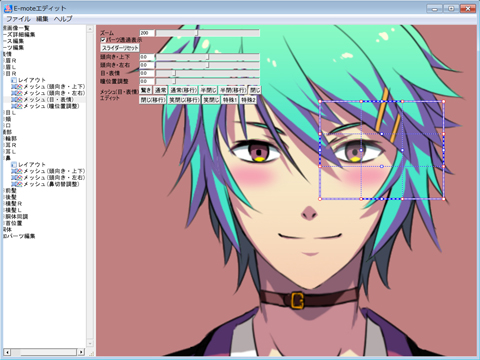Click mesh icon of 目R メッシュ(顔向き・左右)
The width and height of the screenshot is (480, 360).
(x=17, y=93)
